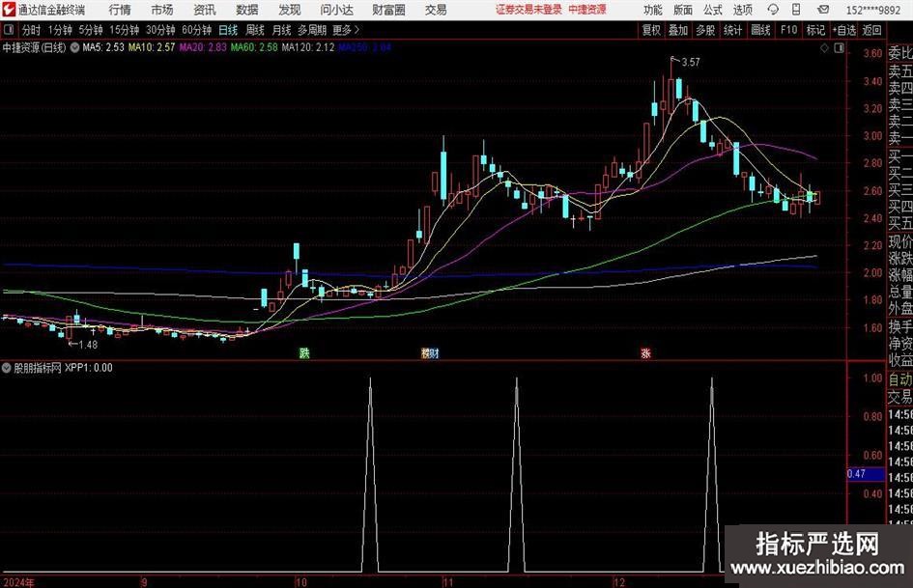This screenshot has width=913, height=588.
Task: Click the 10 month label on time axis
Action: (x=300, y=582)
